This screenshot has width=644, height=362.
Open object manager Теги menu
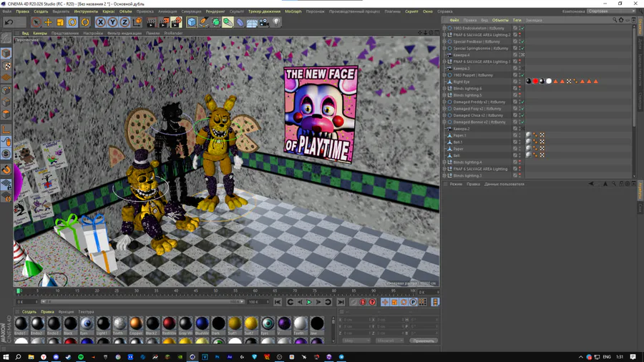517,20
